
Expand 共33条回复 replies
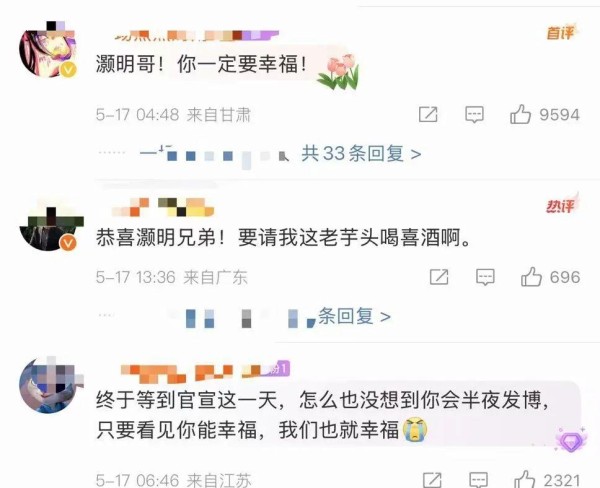coord(361,154)
